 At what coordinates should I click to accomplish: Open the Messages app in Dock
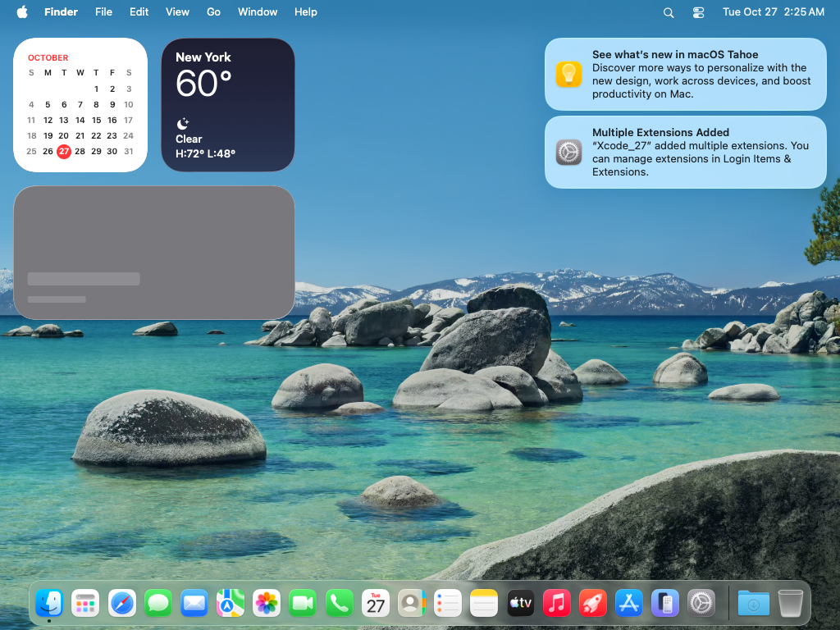point(158,603)
